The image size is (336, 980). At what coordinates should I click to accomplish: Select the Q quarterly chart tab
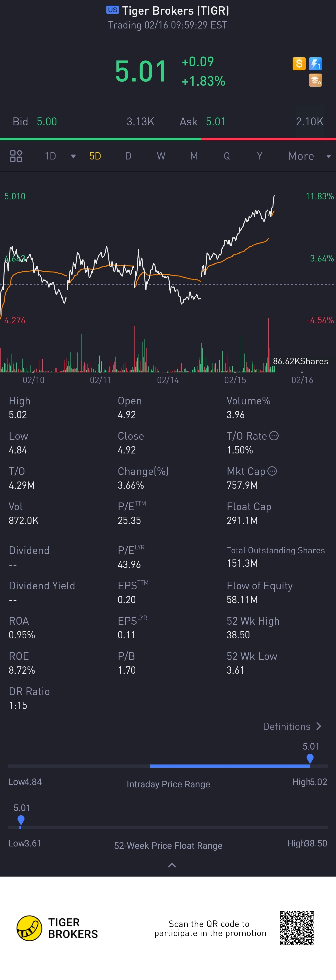tap(227, 156)
